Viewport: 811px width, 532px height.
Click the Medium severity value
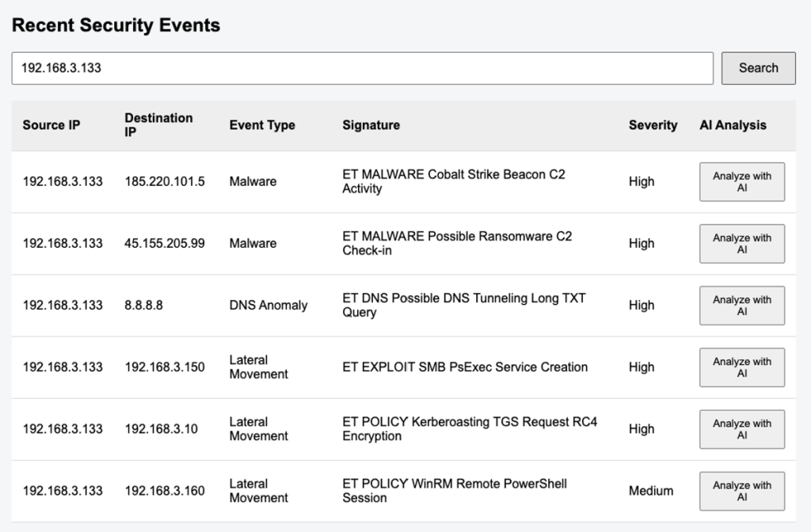(x=651, y=491)
